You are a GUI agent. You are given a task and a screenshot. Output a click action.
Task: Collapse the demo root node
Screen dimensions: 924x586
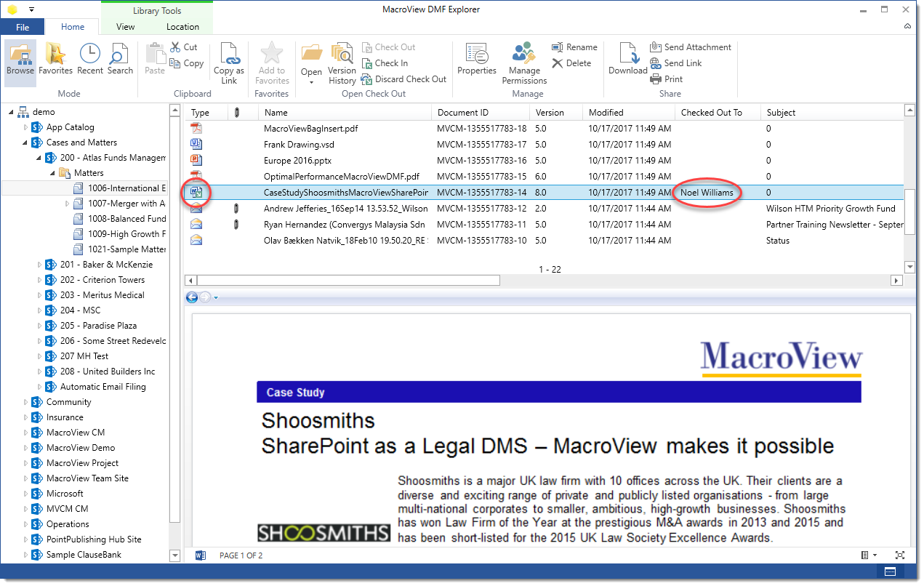tap(12, 112)
